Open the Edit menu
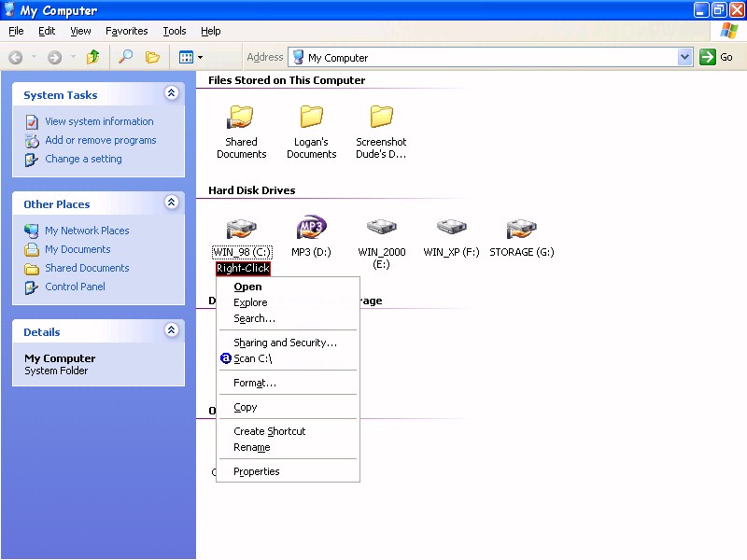Screen dimensions: 747x560 (47, 31)
